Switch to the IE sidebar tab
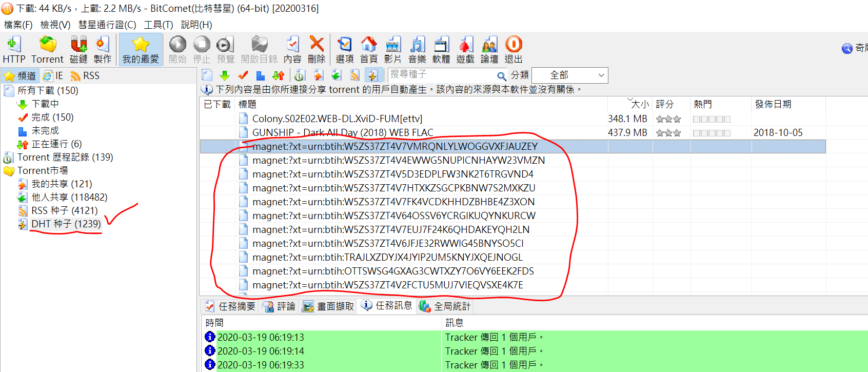 (53, 76)
